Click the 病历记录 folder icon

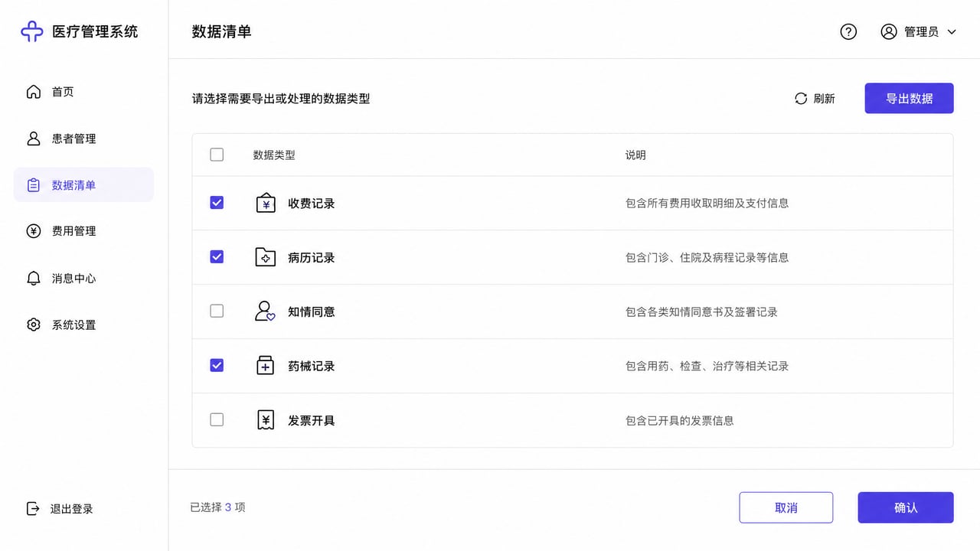point(265,257)
